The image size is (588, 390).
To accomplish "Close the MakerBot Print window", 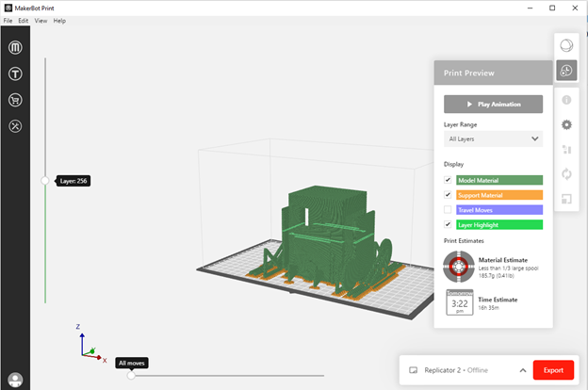I will (x=575, y=8).
